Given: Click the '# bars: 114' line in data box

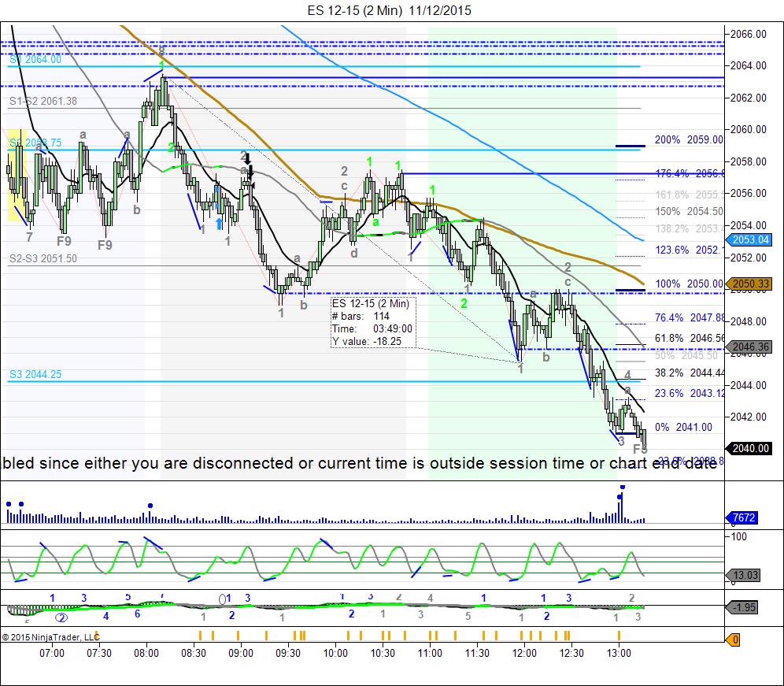Looking at the screenshot, I should tap(361, 317).
